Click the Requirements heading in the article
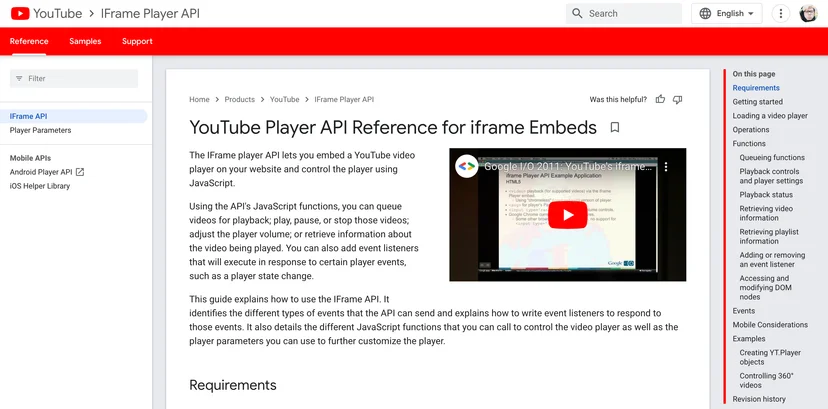 (x=233, y=385)
